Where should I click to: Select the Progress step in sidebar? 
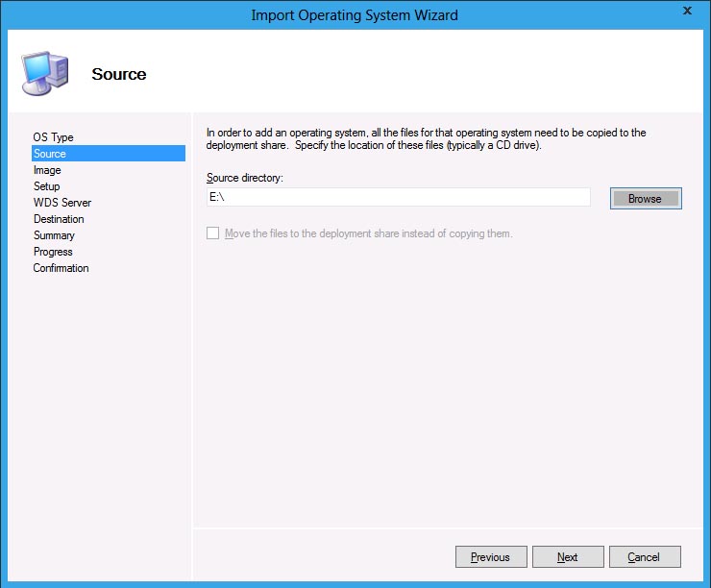point(53,252)
